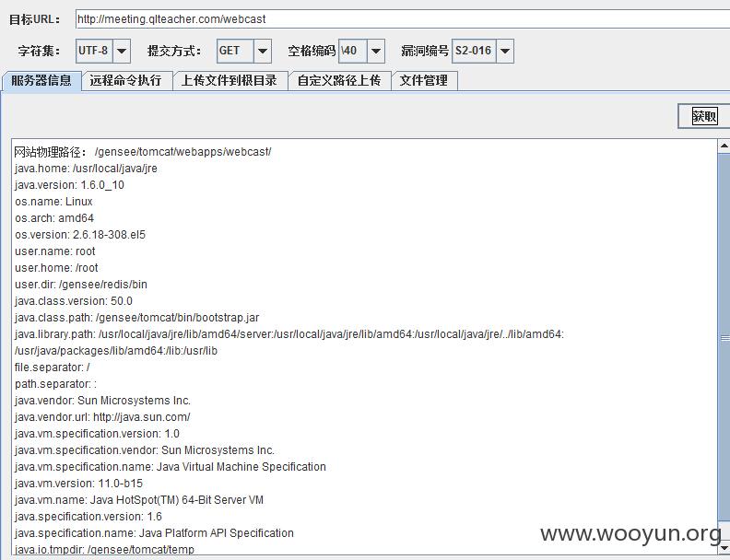
Task: Click the java.library.path line
Action: [x=288, y=334]
